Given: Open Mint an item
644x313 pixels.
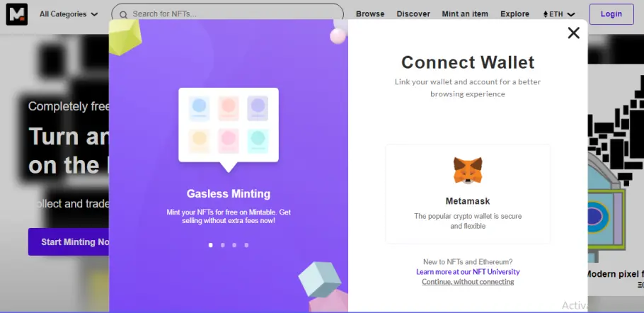Looking at the screenshot, I should click(465, 14).
